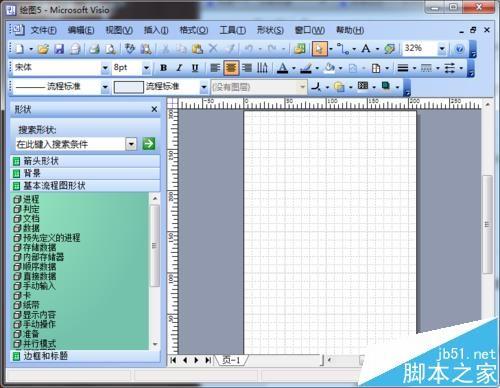Click the Line Ends arrows icon
The height and width of the screenshot is (388, 500).
coord(449,68)
